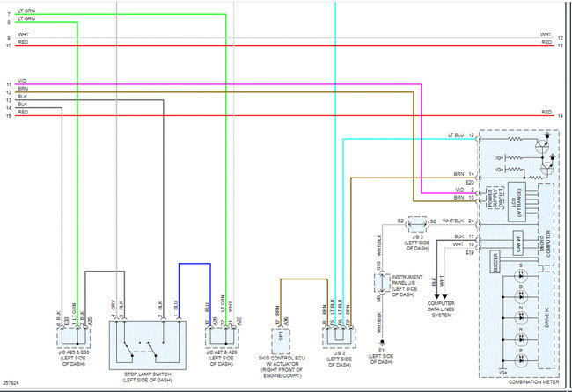Click the BRN label on wire 12
The width and height of the screenshot is (572, 392).
[x=23, y=89]
